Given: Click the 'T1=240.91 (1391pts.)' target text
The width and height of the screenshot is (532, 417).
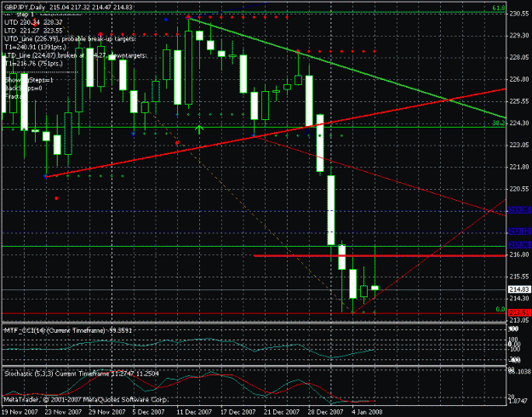Looking at the screenshot, I should click(35, 47).
